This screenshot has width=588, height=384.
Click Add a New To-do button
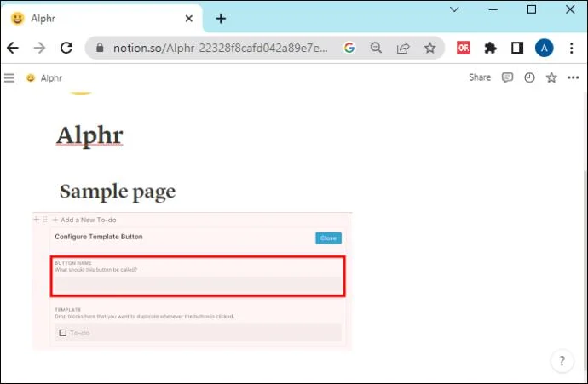[x=84, y=220]
